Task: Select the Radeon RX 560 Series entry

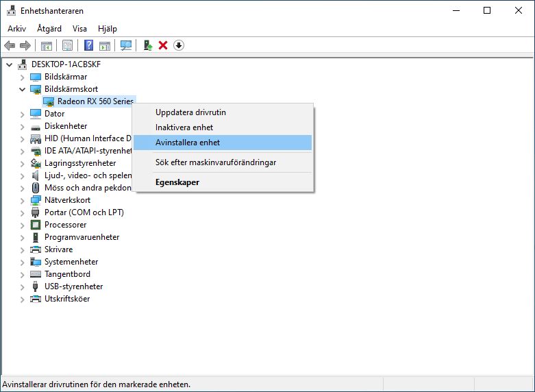Action: click(x=95, y=101)
